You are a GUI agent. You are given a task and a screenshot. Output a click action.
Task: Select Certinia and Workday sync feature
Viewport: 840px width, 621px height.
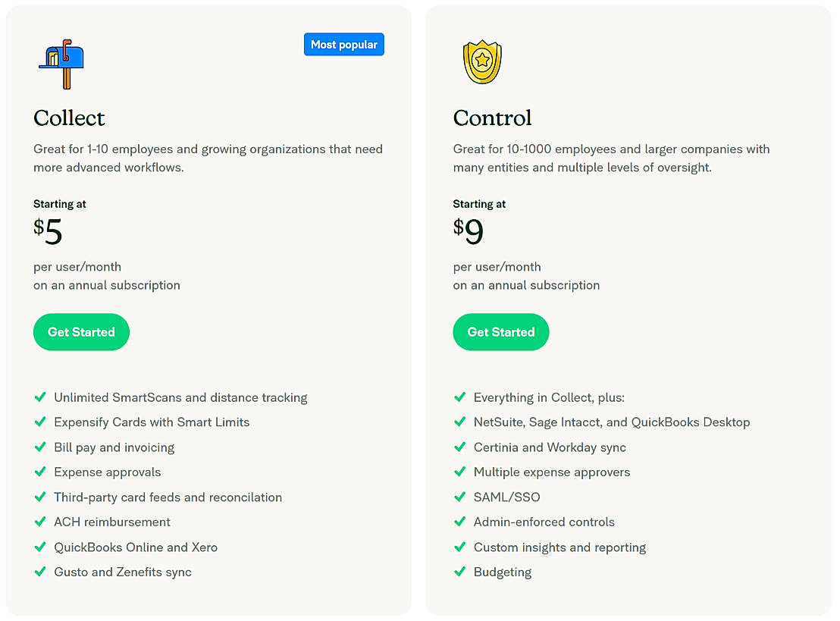(550, 447)
